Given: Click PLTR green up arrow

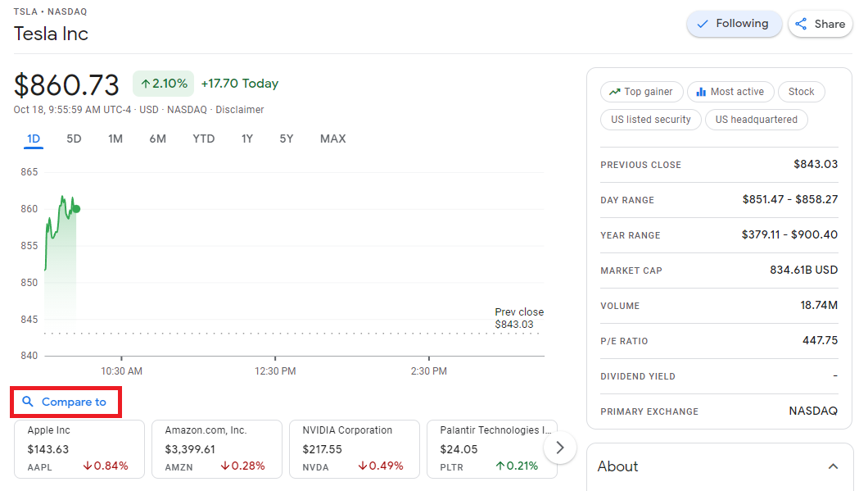Looking at the screenshot, I should point(500,466).
